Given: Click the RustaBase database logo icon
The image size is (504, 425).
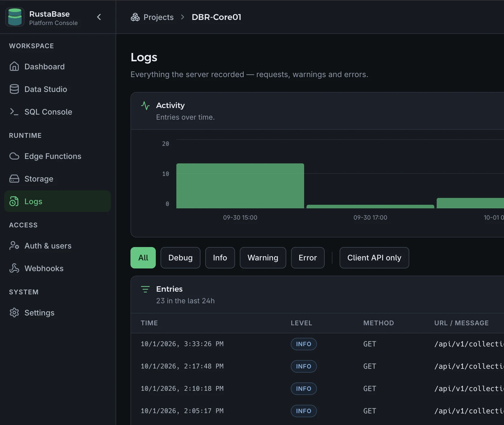Looking at the screenshot, I should [15, 17].
